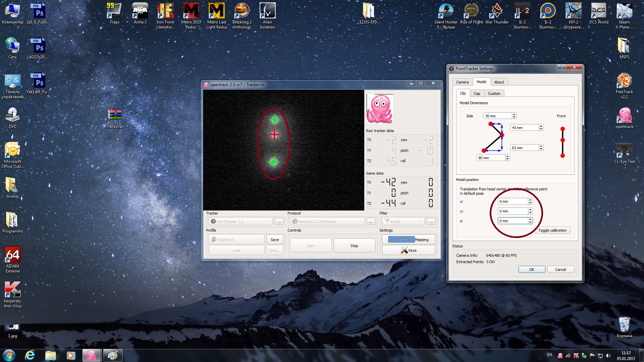644x362 pixels.
Task: Open Steam X-Plane shortcut
Action: (x=624, y=16)
